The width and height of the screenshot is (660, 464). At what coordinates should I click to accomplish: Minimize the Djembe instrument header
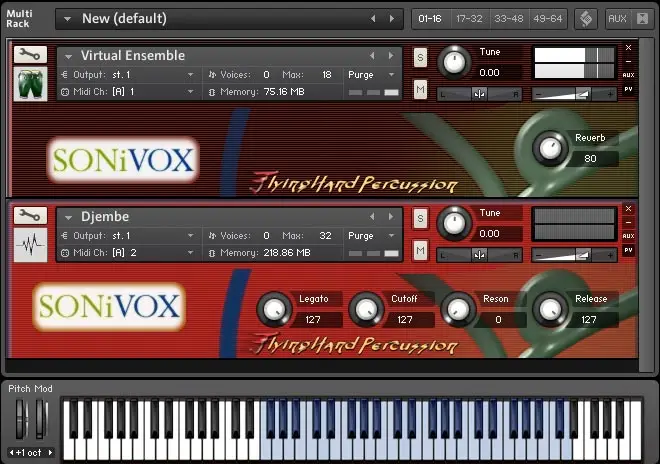628,222
